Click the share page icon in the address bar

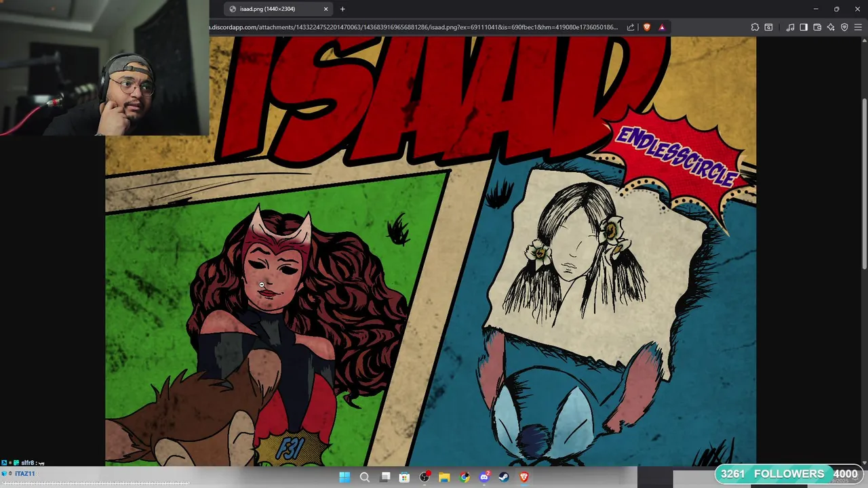[x=631, y=27]
